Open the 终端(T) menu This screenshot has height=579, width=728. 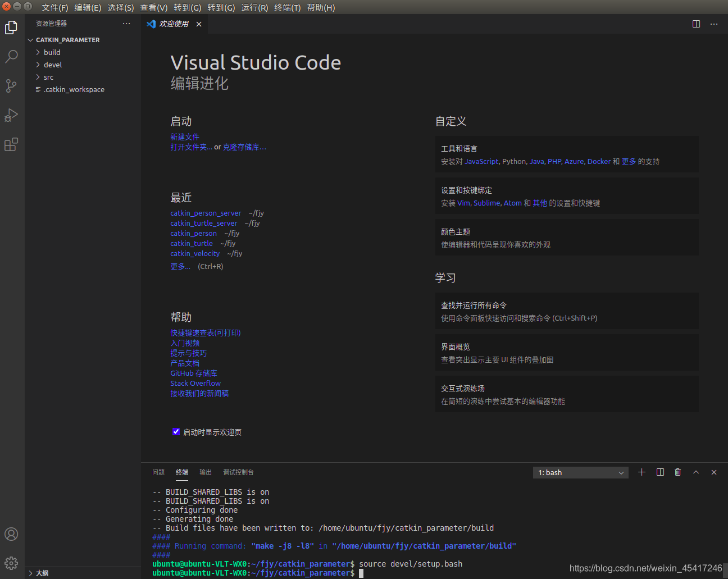(x=288, y=7)
